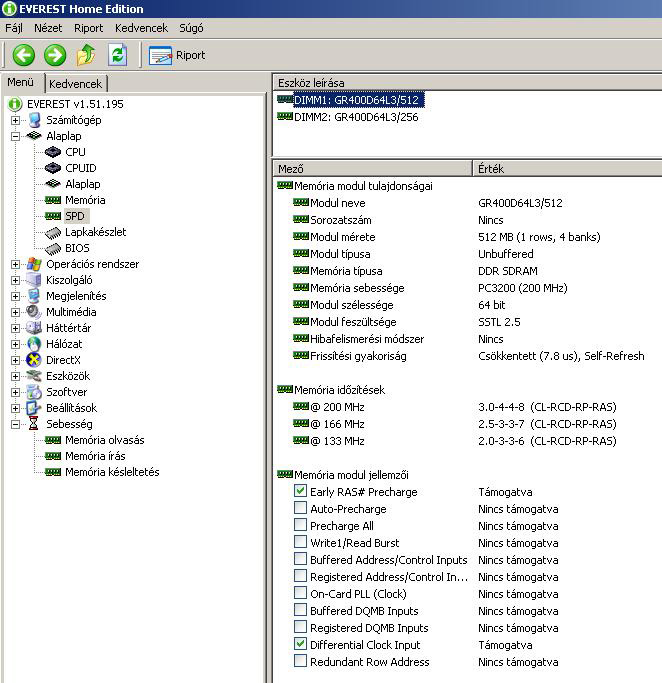The height and width of the screenshot is (683, 662).
Task: Select the Operációs rendszer Windows icon
Action: click(x=34, y=264)
